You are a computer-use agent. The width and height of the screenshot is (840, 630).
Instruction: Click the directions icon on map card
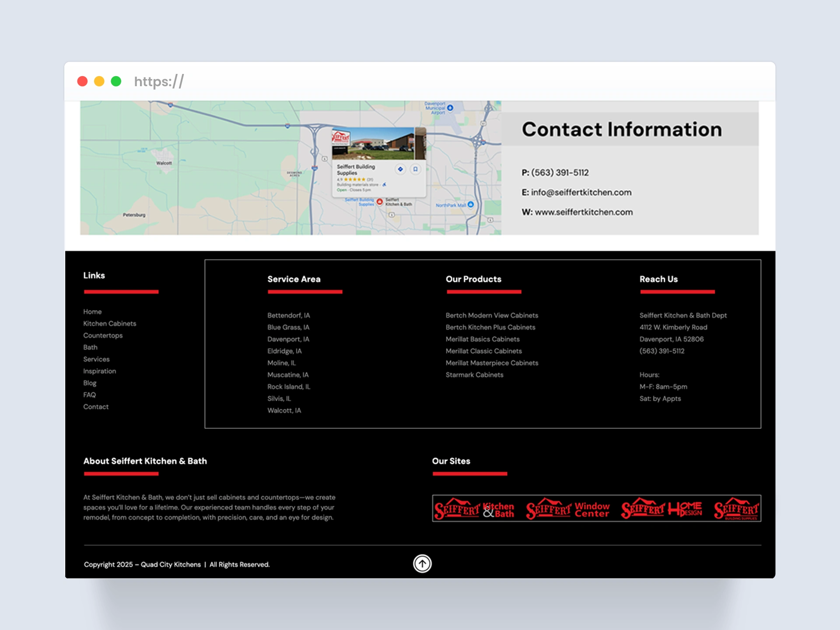[400, 169]
